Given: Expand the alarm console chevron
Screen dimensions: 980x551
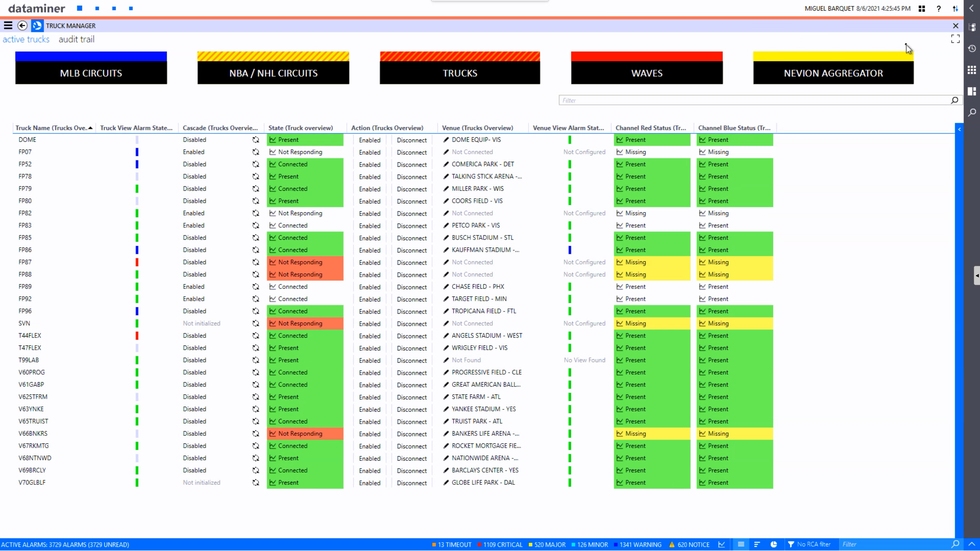Looking at the screenshot, I should pos(972,544).
